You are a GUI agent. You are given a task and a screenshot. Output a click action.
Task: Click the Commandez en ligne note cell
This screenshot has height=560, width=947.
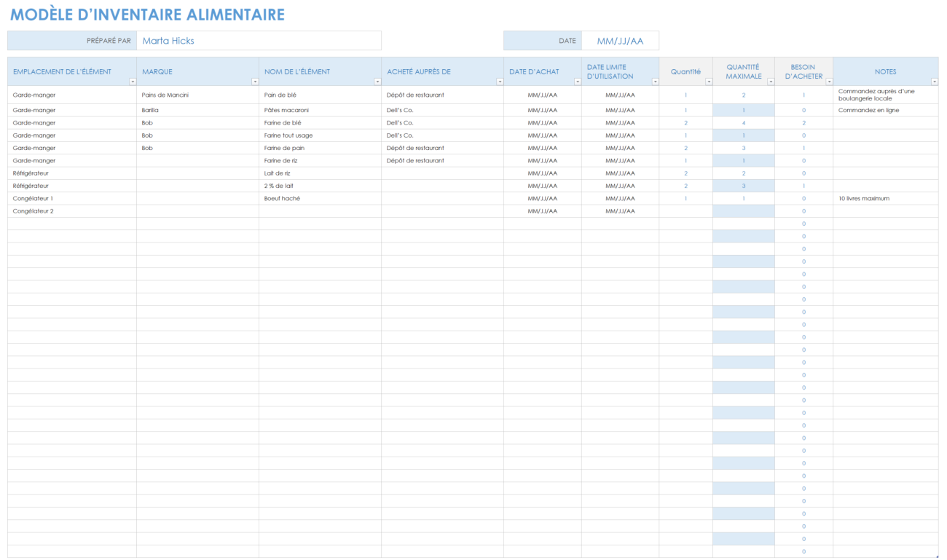pyautogui.click(x=868, y=110)
